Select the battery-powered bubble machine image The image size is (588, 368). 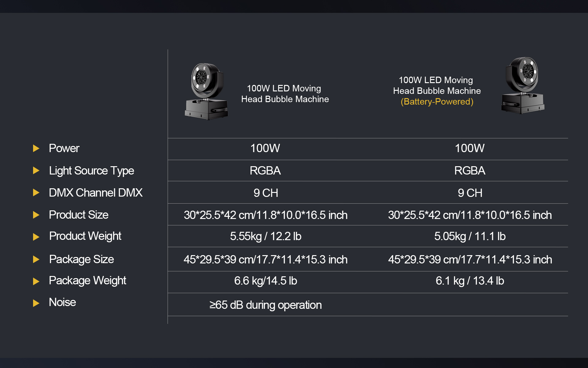coord(523,85)
